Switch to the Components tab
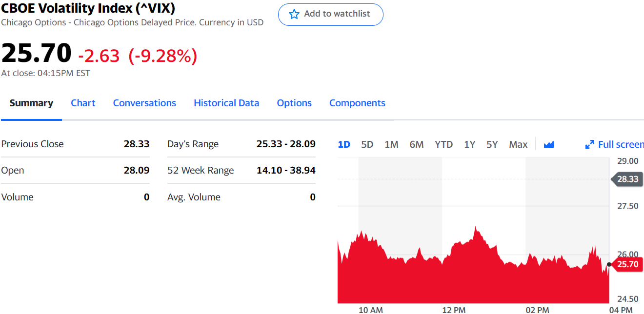The height and width of the screenshot is (314, 644). pyautogui.click(x=357, y=103)
